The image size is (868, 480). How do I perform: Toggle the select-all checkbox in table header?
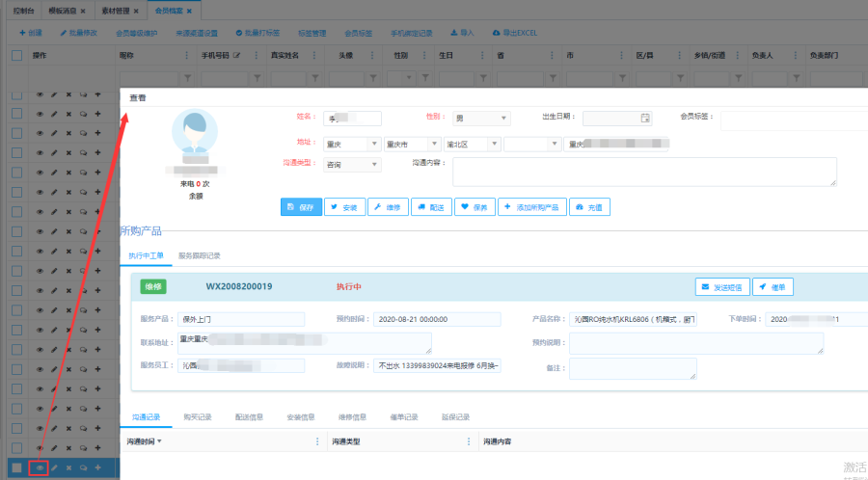pos(16,56)
